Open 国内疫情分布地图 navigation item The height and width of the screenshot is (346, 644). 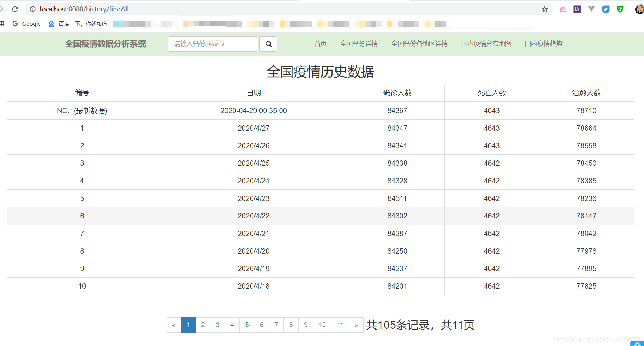[x=486, y=44]
